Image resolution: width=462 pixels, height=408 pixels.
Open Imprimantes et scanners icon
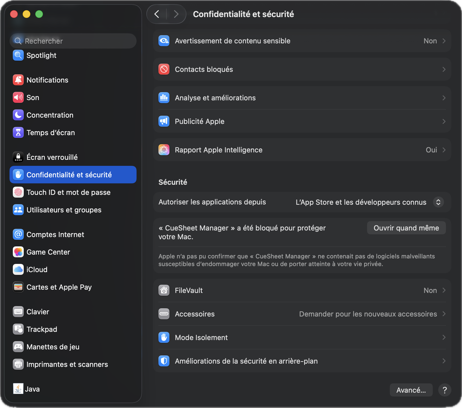point(18,364)
